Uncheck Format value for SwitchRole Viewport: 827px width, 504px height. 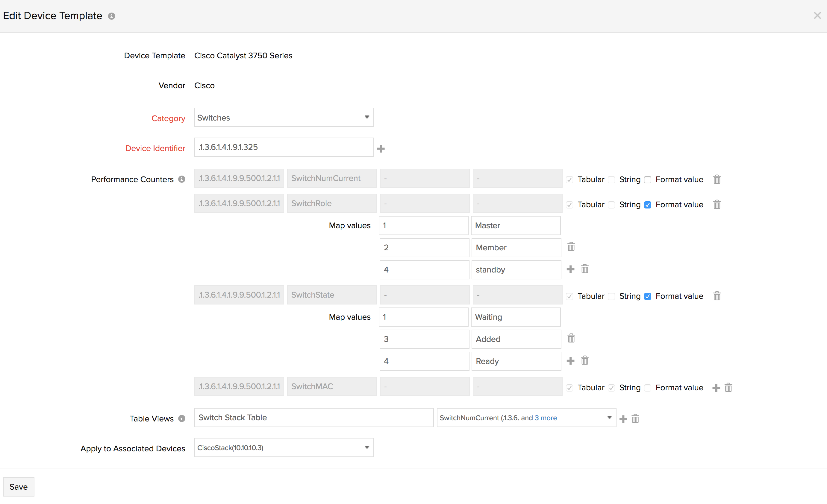pos(647,205)
